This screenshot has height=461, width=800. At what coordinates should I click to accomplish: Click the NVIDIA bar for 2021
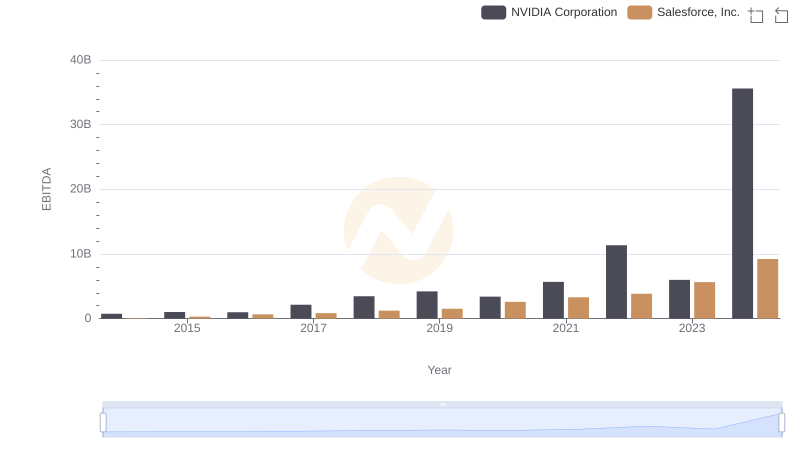pyautogui.click(x=553, y=300)
